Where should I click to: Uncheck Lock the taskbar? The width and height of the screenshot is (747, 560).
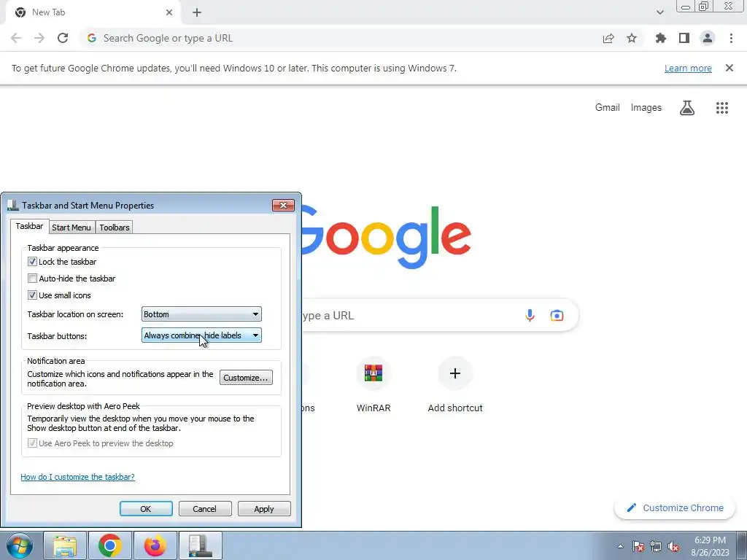click(x=32, y=262)
